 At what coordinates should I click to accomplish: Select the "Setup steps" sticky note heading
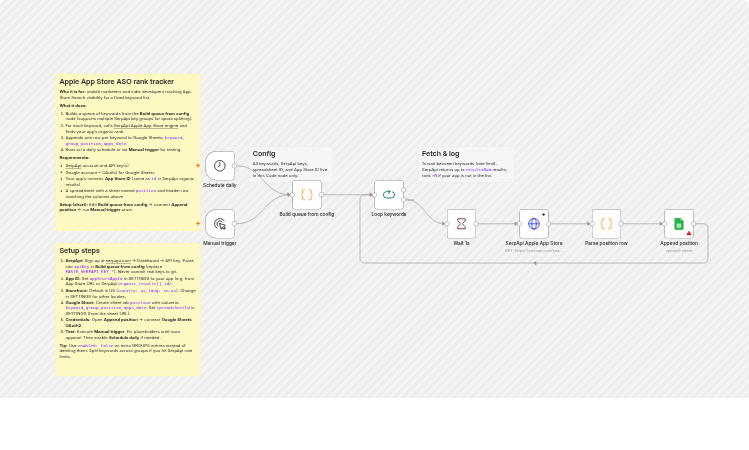[79, 250]
